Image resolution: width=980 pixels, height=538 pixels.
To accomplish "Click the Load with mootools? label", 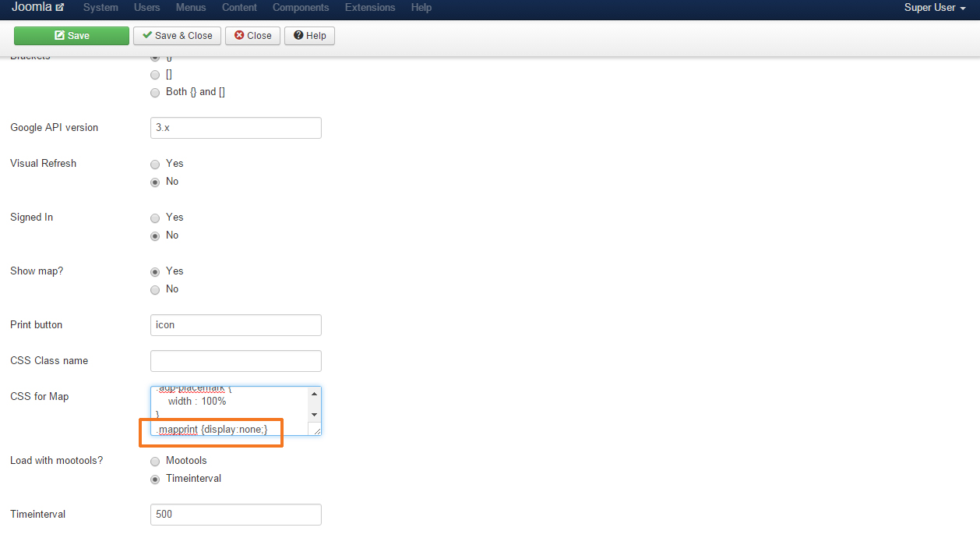I will [56, 460].
